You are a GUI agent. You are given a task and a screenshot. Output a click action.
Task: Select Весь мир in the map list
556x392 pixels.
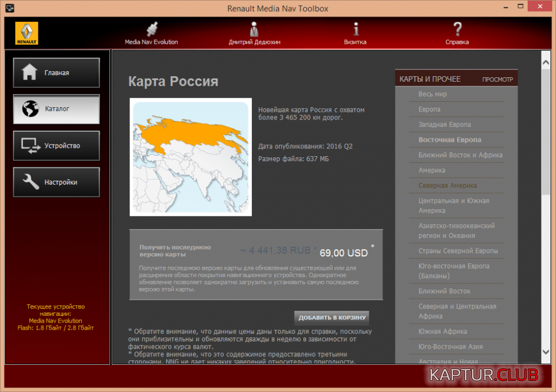(x=433, y=94)
